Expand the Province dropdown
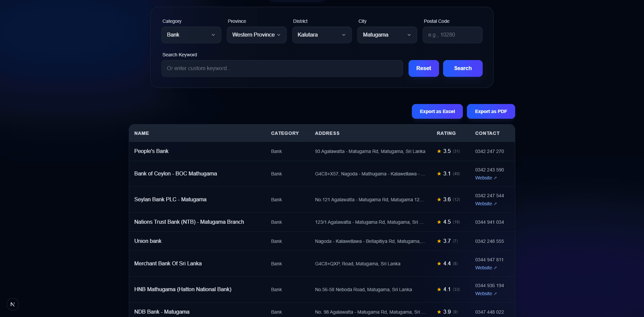The width and height of the screenshot is (644, 317). pos(257,35)
